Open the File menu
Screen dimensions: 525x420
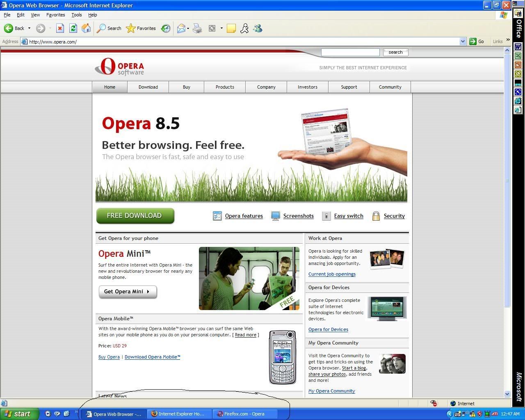point(7,15)
